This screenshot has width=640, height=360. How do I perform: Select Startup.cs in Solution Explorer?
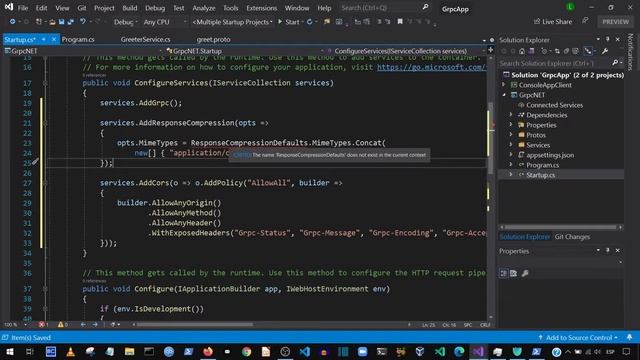[x=540, y=175]
